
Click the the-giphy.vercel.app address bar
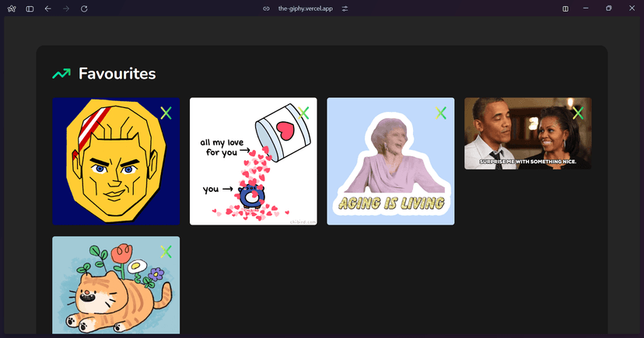pos(305,9)
